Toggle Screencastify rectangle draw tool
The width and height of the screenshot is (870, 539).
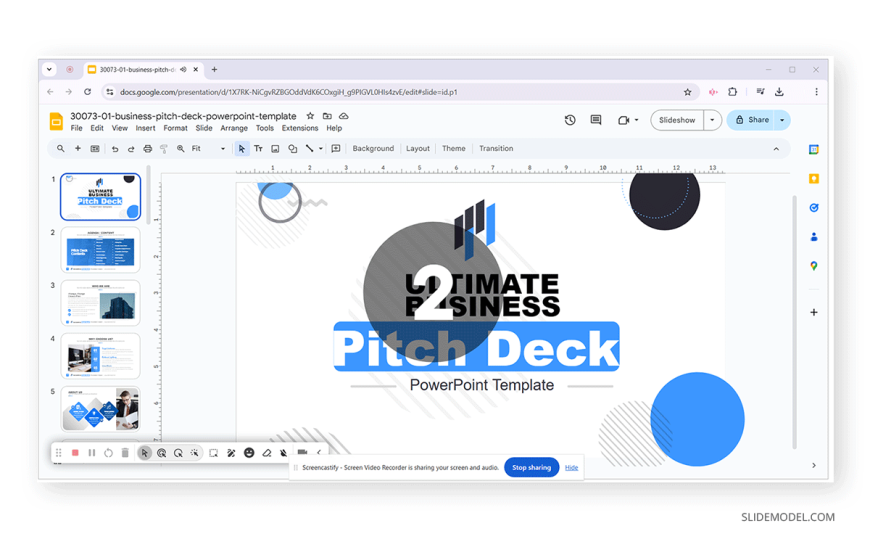tap(214, 453)
